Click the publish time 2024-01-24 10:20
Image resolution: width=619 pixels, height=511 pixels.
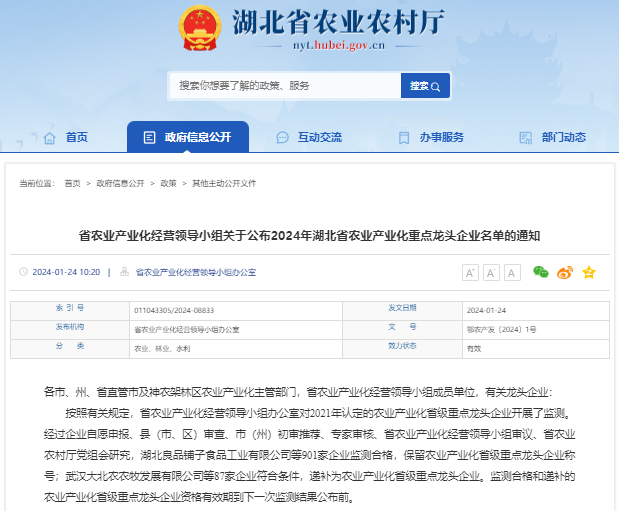[66, 272]
